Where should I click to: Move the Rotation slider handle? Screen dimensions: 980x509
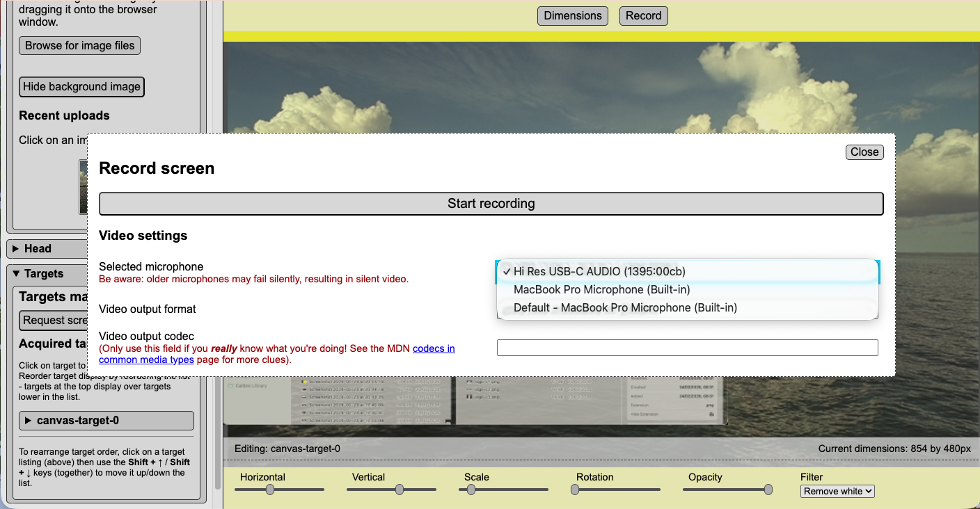pyautogui.click(x=575, y=490)
